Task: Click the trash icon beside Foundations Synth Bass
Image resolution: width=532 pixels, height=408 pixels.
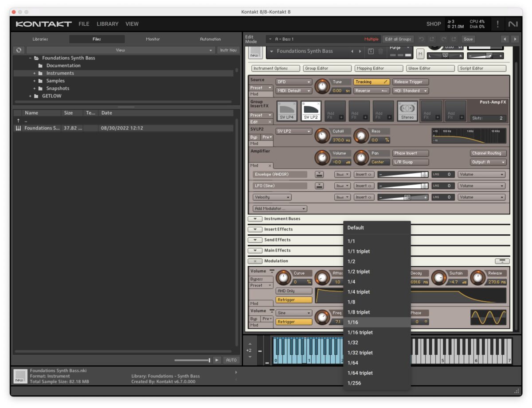Action: [x=380, y=51]
